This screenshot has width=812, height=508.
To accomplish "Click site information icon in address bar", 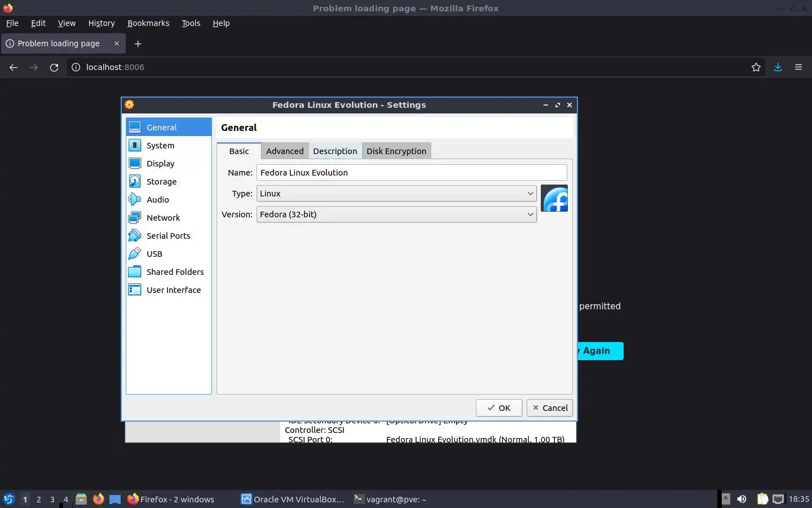I will point(76,67).
